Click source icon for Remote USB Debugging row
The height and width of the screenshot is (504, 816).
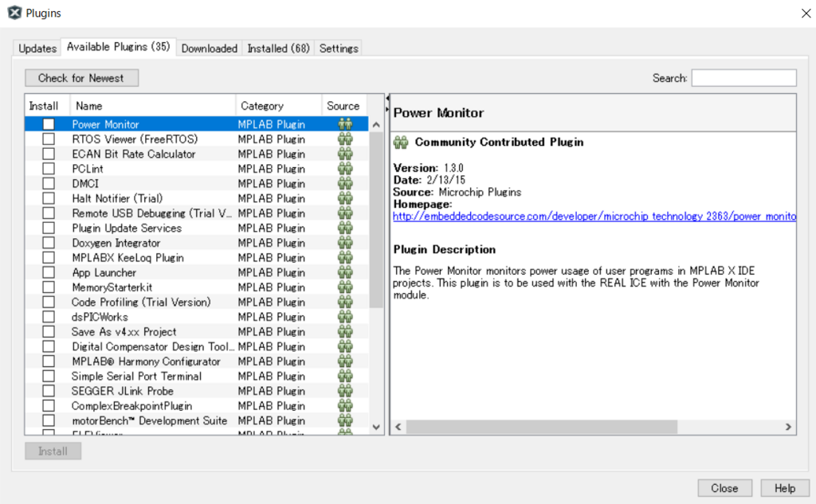pyautogui.click(x=345, y=213)
